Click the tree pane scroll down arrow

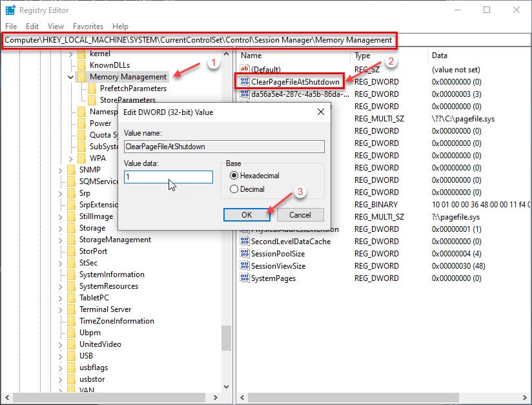coord(227,387)
